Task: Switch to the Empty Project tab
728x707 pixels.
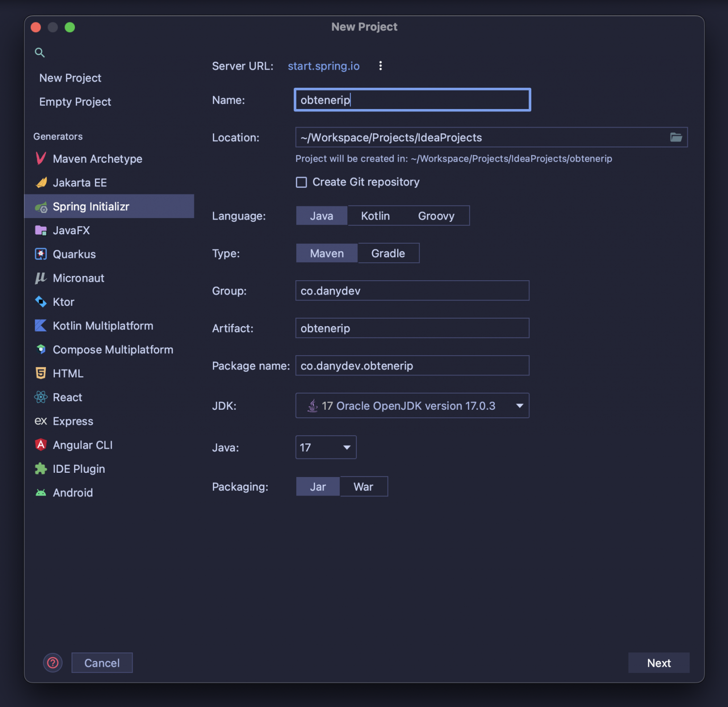Action: [x=75, y=101]
